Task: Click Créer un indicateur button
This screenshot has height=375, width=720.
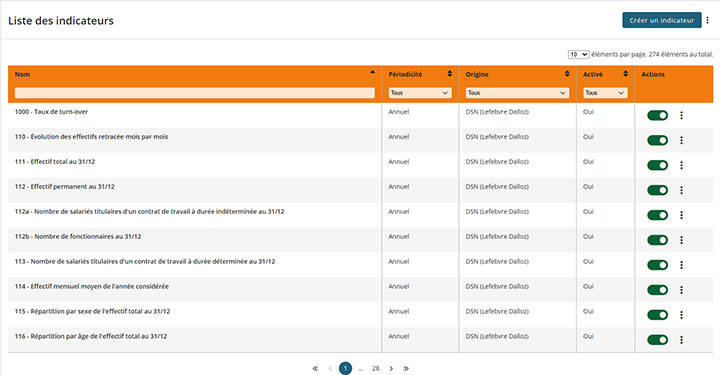Action: (x=662, y=20)
